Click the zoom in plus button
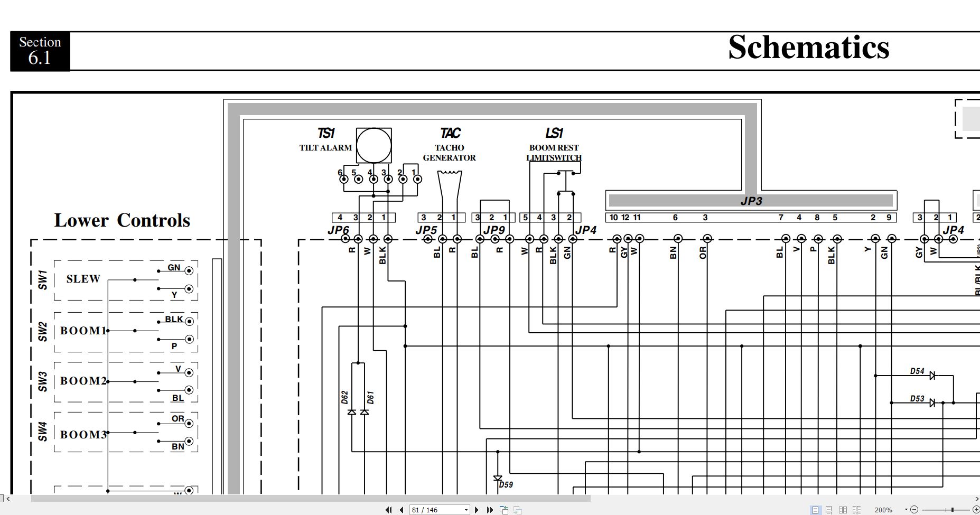Screen dimensions: 980x515 975,509
